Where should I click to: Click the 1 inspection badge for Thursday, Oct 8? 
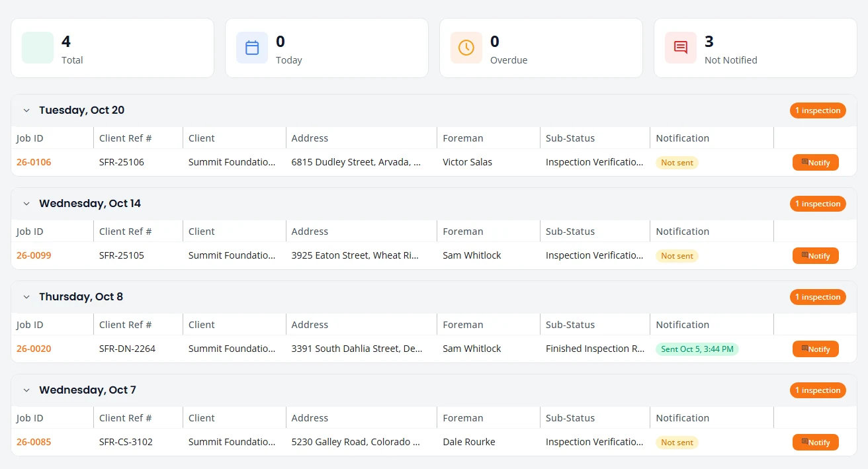(818, 297)
